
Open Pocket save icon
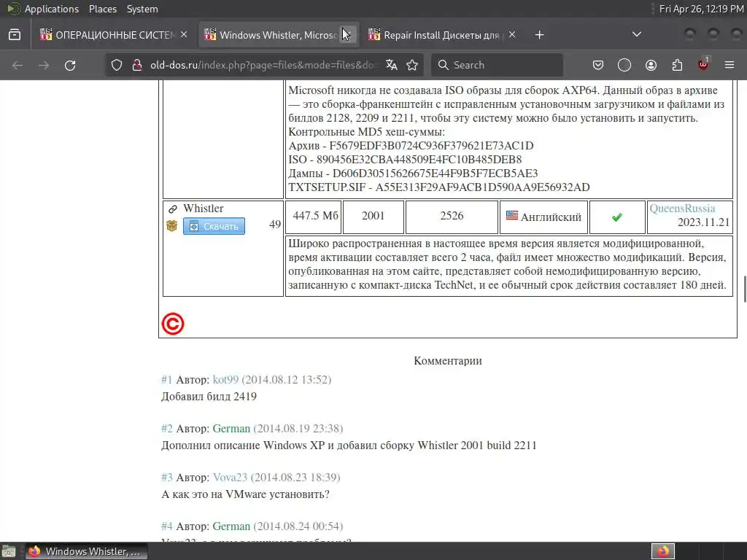click(598, 65)
